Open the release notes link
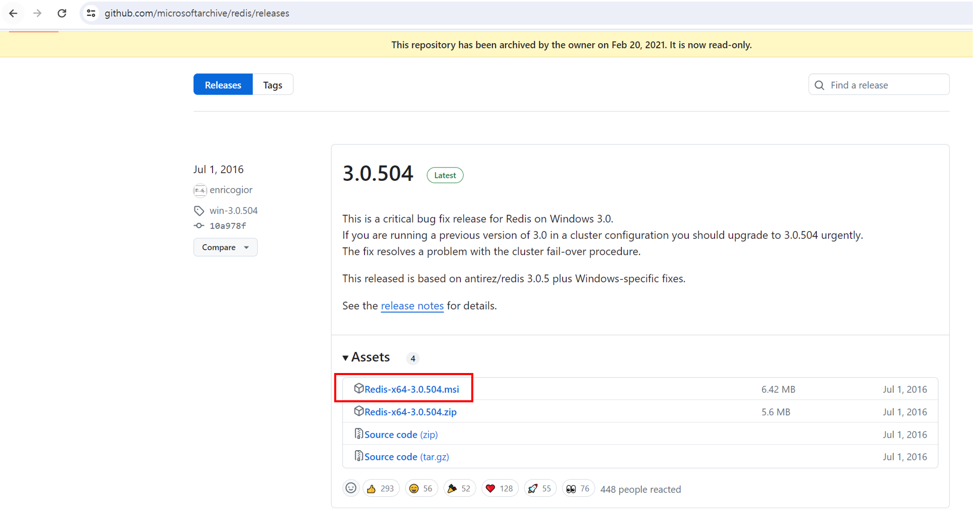This screenshot has height=521, width=980. point(412,306)
